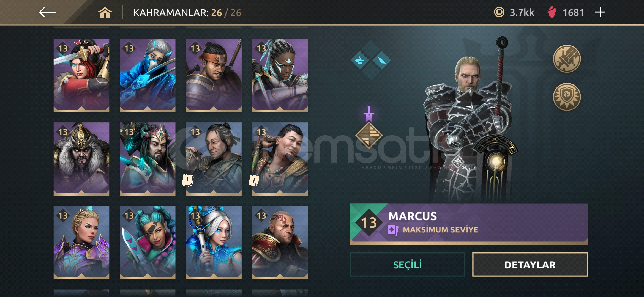
Task: Tap the gold coin currency icon
Action: pyautogui.click(x=499, y=12)
